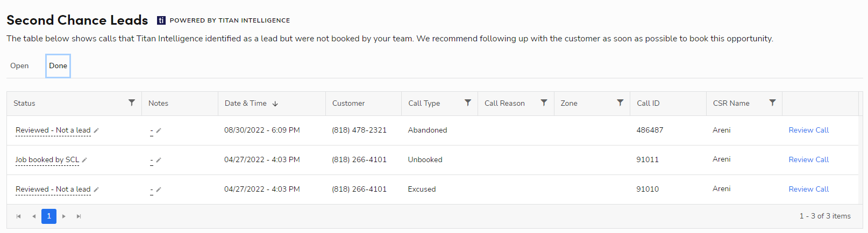
Task: Go to next page of results
Action: (x=64, y=216)
